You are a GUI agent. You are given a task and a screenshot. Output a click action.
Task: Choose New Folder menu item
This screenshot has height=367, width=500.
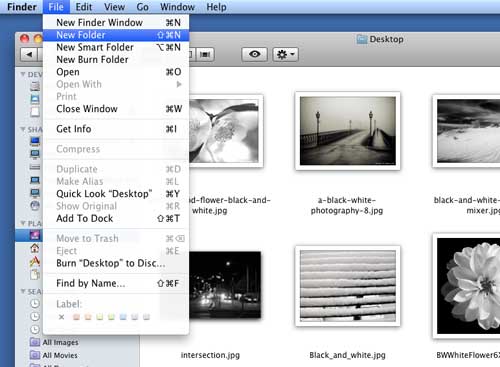coord(116,35)
